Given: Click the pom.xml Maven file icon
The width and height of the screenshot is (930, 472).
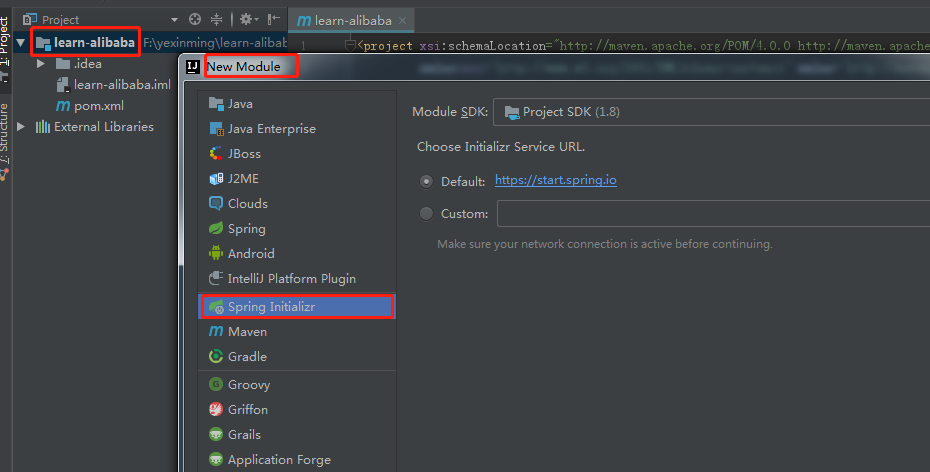Looking at the screenshot, I should click(63, 106).
